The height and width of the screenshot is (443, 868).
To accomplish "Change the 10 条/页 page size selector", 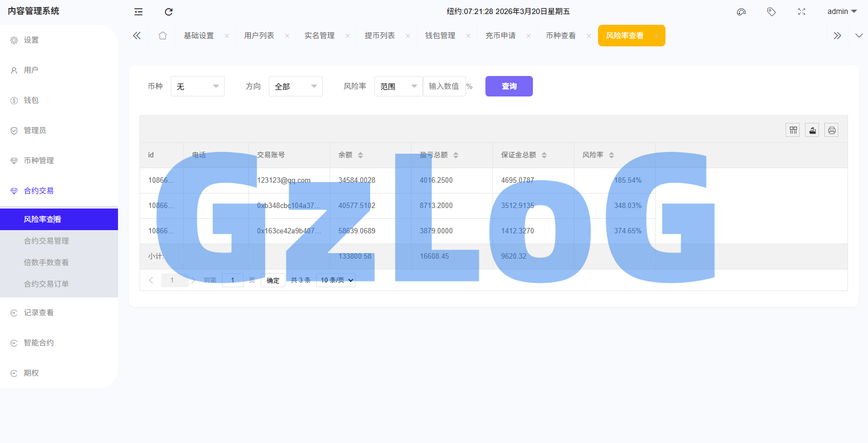I will 336,280.
